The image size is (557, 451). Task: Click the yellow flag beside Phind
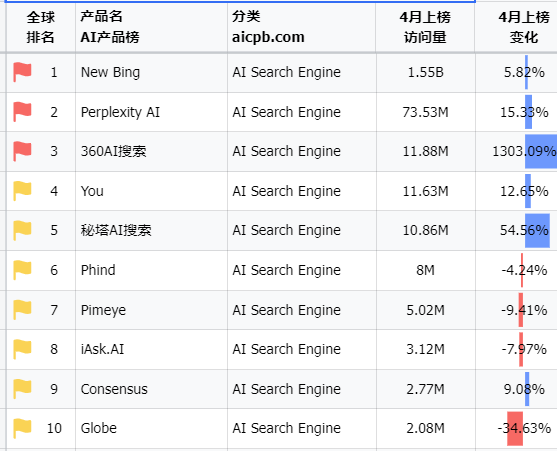click(22, 270)
